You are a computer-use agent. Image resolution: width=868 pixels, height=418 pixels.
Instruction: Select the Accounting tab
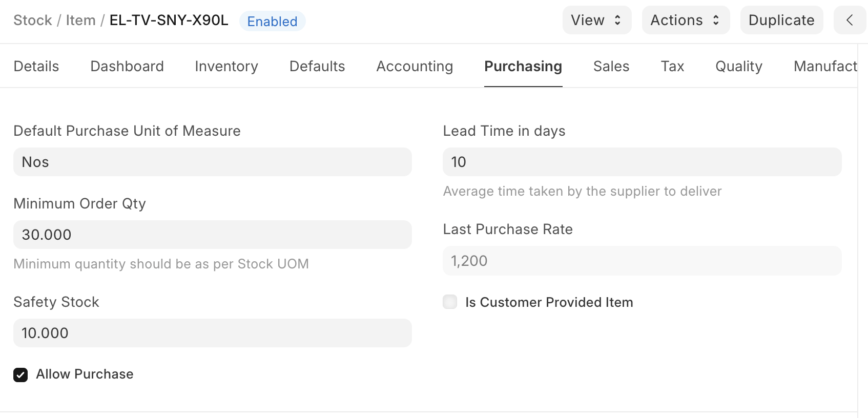(x=415, y=66)
